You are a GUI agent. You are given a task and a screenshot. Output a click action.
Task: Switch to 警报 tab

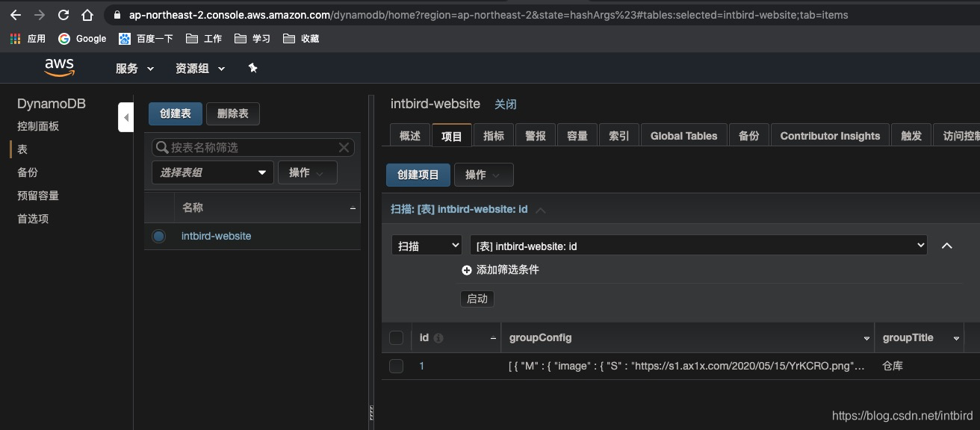(536, 136)
